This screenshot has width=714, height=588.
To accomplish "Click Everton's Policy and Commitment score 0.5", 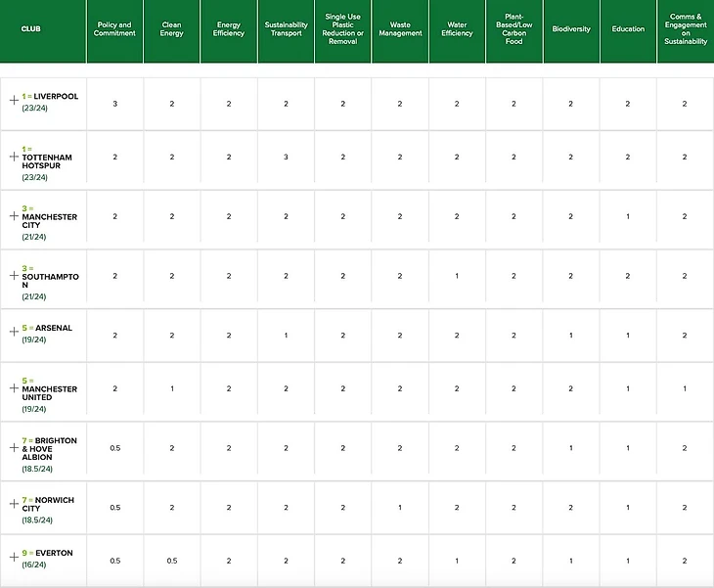I will pyautogui.click(x=115, y=561).
